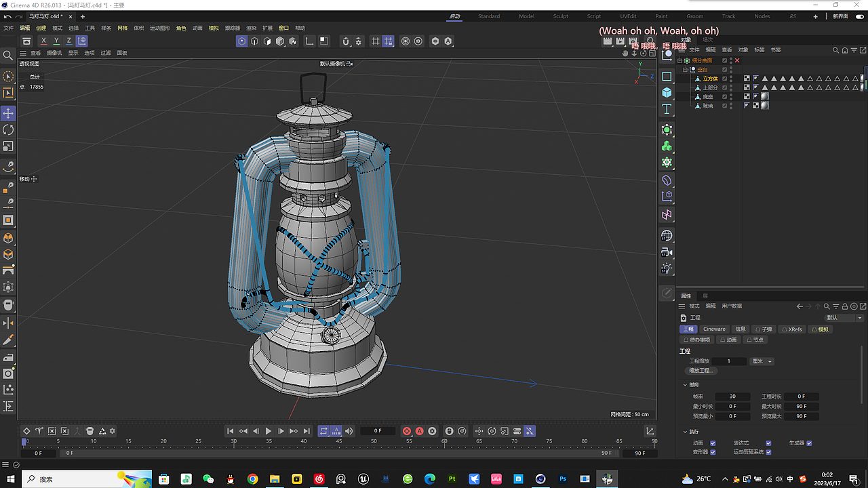Add a light object icon
868x488 pixels.
667,268
